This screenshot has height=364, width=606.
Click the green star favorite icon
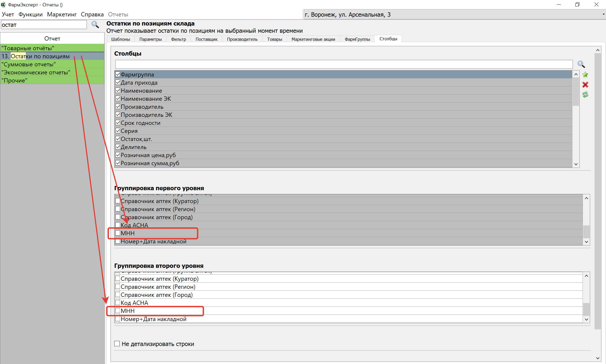[585, 75]
